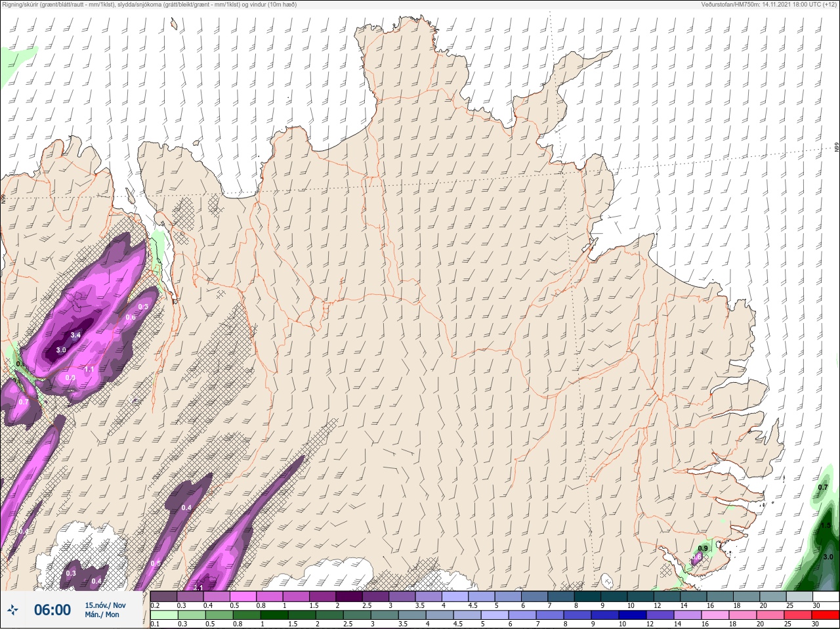Click the '1.5' value in the green rain area
The image size is (840, 629).
pyautogui.click(x=826, y=526)
